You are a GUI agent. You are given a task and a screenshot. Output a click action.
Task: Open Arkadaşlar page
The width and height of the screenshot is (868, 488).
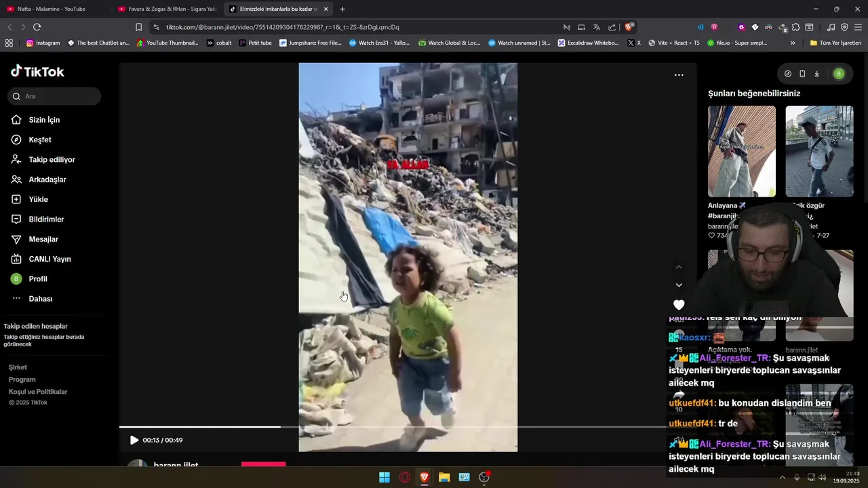(39, 180)
